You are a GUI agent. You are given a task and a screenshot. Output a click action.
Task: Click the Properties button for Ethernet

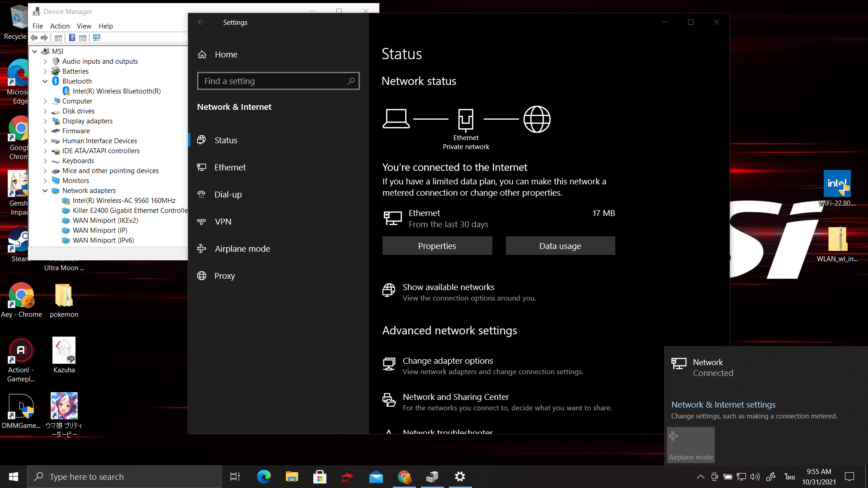(x=437, y=246)
